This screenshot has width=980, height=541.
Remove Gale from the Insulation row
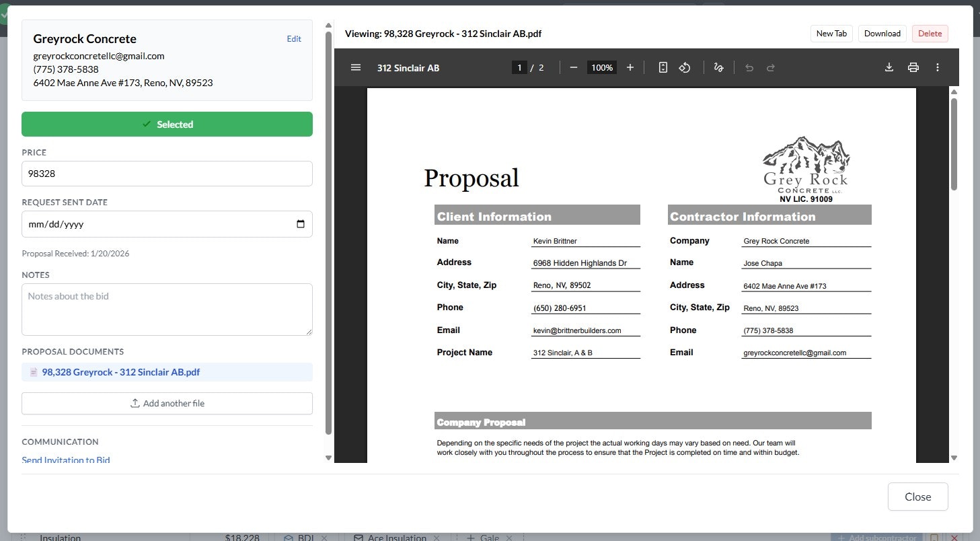[x=511, y=537]
